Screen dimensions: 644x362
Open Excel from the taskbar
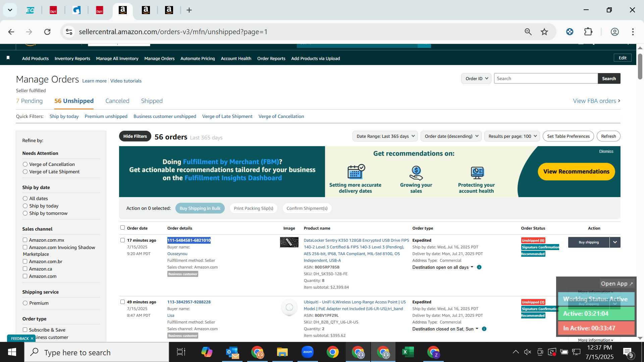[x=408, y=352]
